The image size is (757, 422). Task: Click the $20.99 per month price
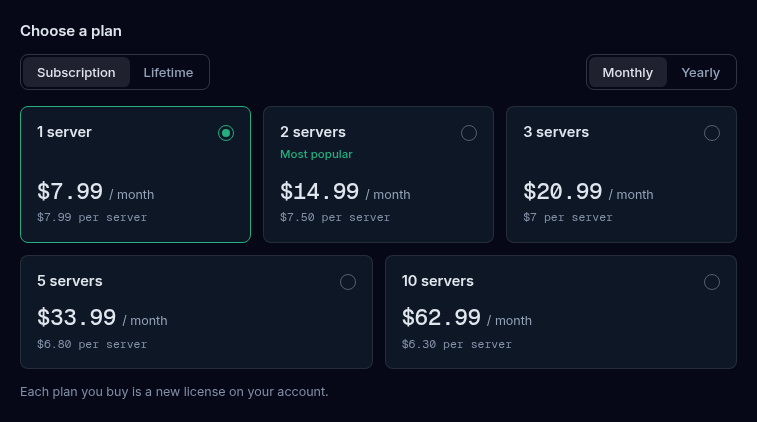coord(588,192)
